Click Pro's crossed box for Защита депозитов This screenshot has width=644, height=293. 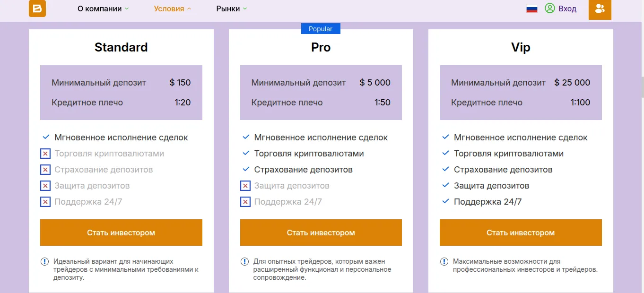coord(245,186)
